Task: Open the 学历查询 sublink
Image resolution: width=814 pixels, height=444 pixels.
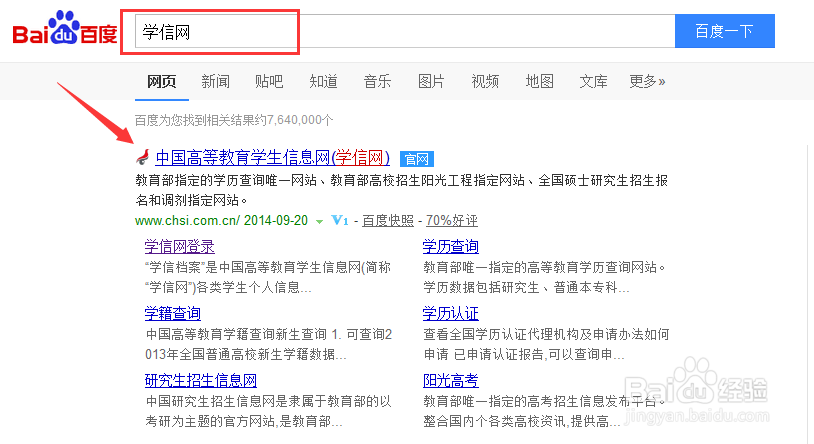Action: coord(451,247)
